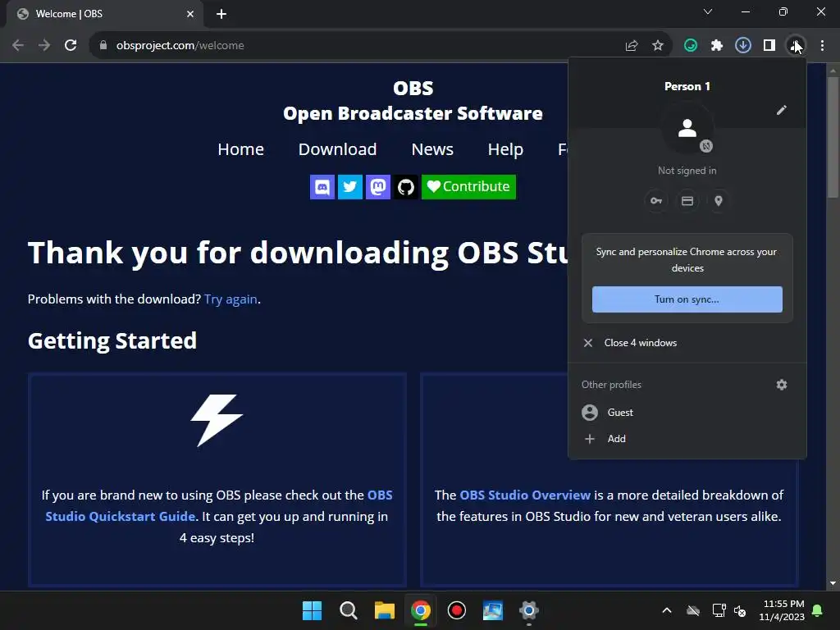The image size is (840, 630).
Task: Open OBS Mastodon link icon
Action: tap(378, 187)
